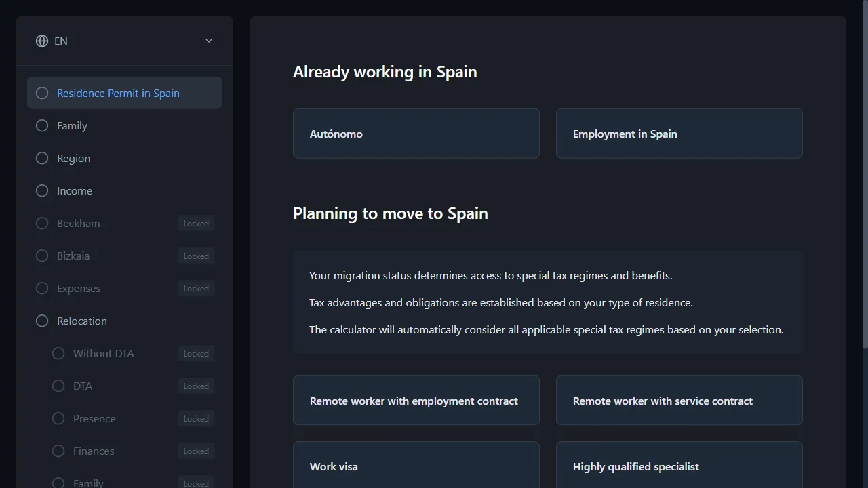Choose the Highly qualified specialist option

pyautogui.click(x=679, y=466)
